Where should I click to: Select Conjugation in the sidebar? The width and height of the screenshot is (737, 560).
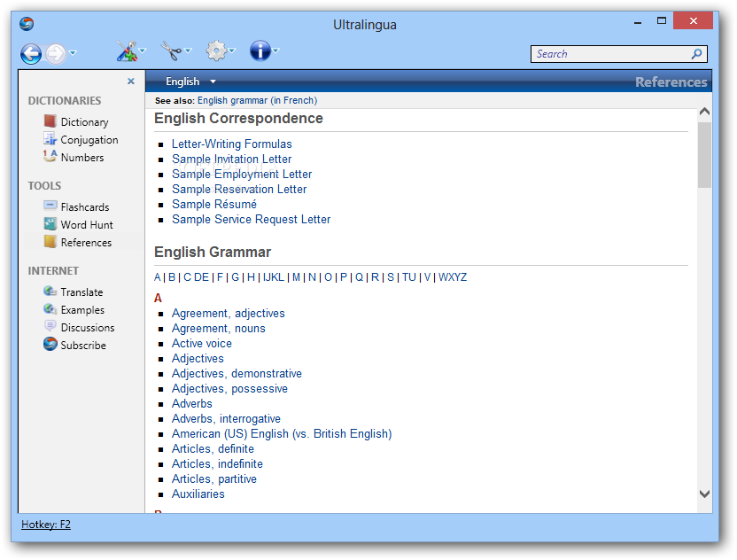[x=89, y=140]
